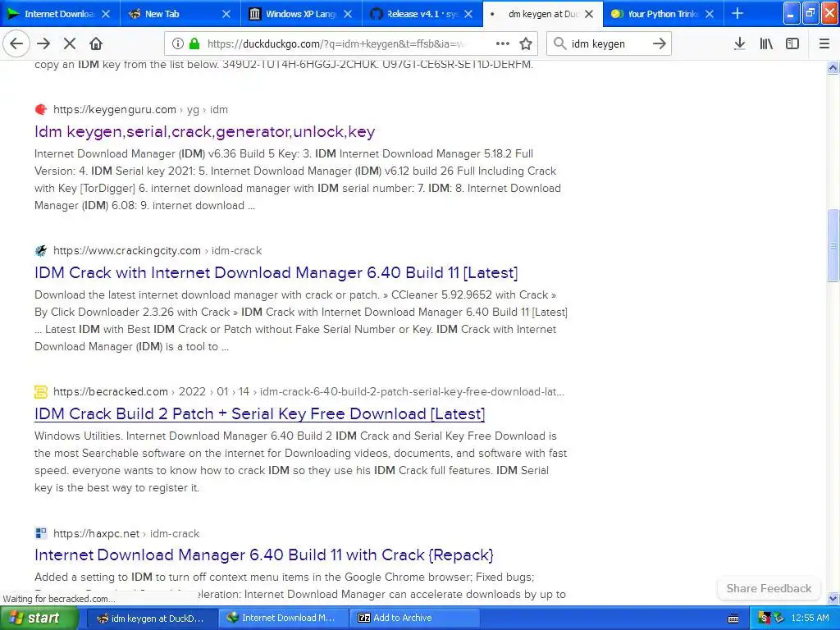Click the green padlock security icon
840x630 pixels.
pos(194,43)
